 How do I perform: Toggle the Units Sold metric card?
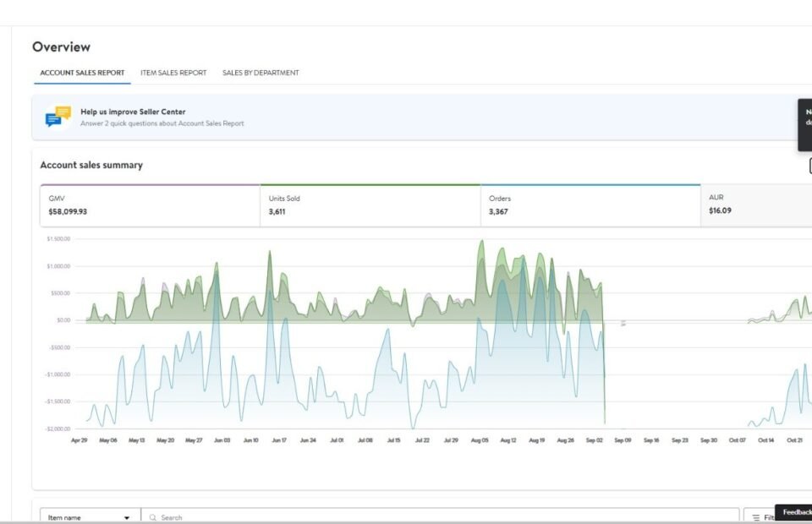click(x=370, y=205)
